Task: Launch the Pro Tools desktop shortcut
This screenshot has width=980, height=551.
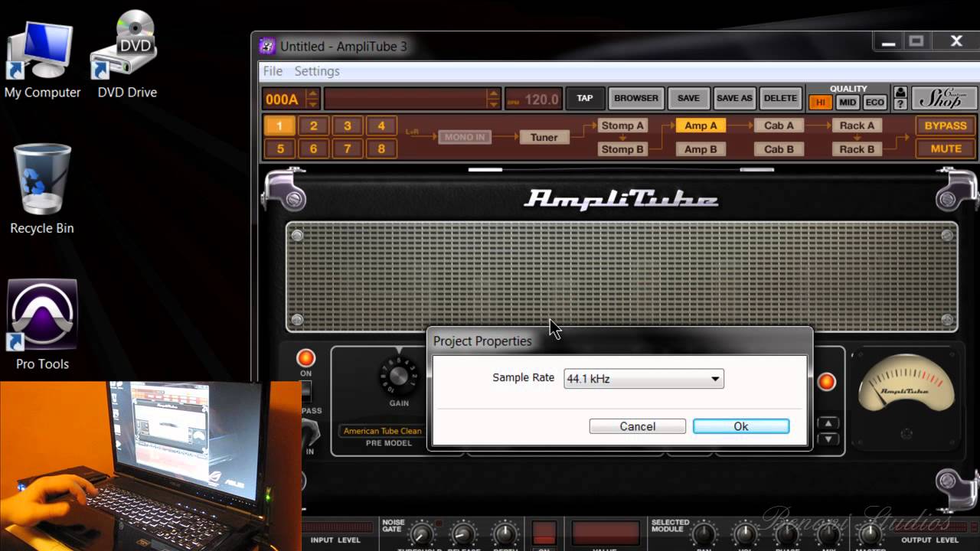Action: click(x=42, y=324)
